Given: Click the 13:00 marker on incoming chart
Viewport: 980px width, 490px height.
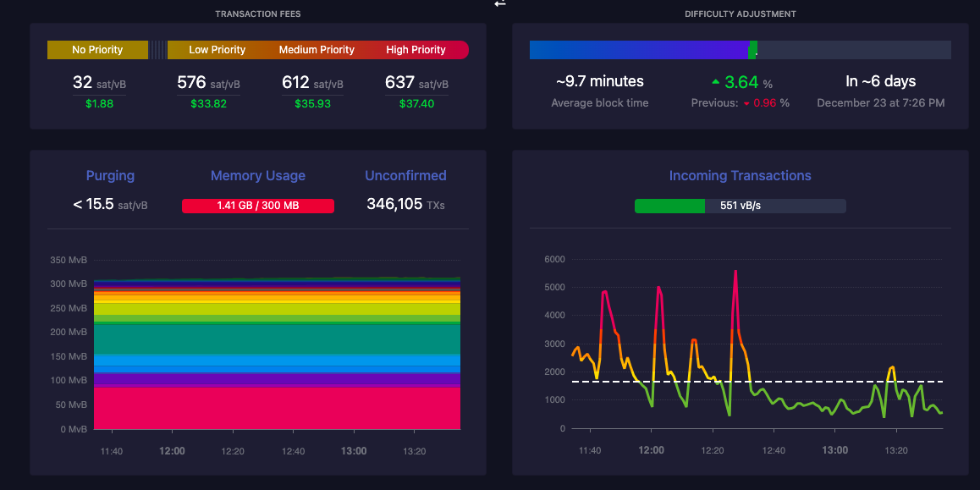Looking at the screenshot, I should click(x=834, y=450).
